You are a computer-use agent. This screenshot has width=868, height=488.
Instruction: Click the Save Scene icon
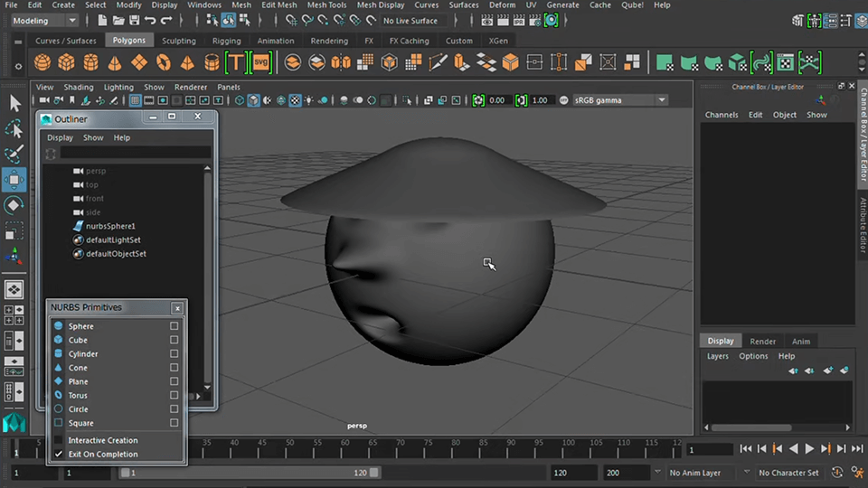(134, 20)
